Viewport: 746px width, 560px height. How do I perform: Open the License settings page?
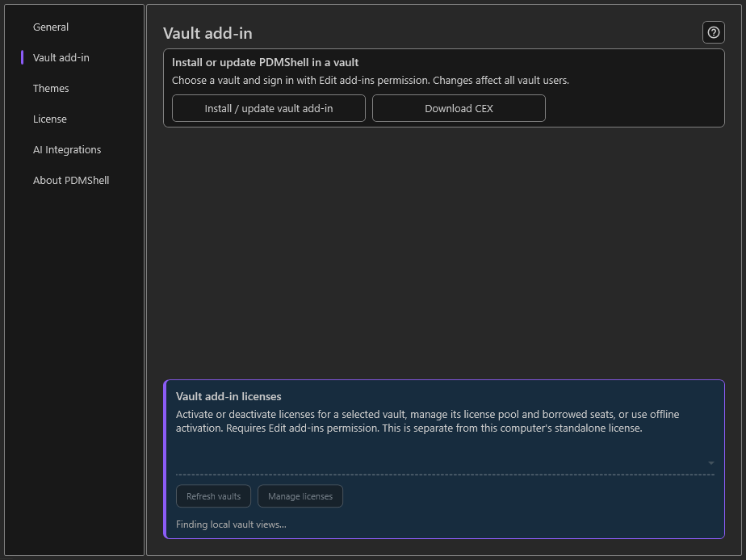coord(49,119)
